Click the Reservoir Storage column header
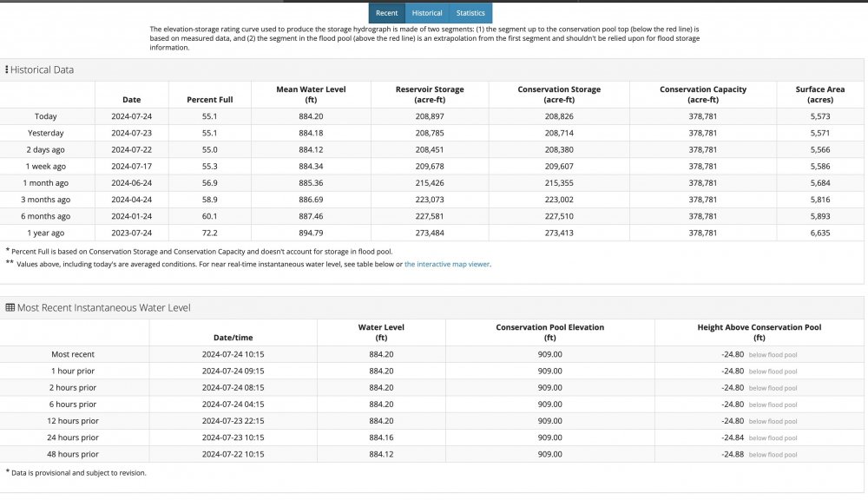868x500 pixels. [x=430, y=95]
